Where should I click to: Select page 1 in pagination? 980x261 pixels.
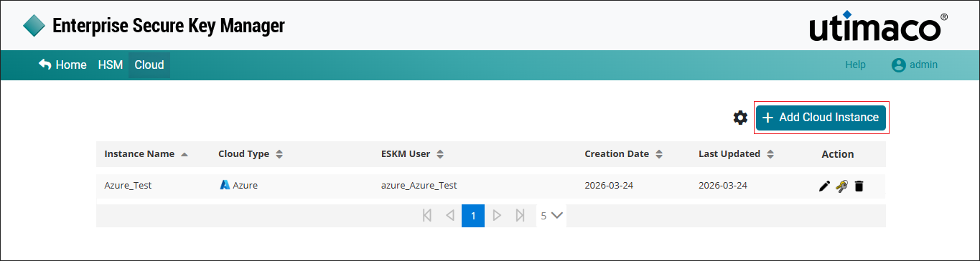[x=473, y=215]
